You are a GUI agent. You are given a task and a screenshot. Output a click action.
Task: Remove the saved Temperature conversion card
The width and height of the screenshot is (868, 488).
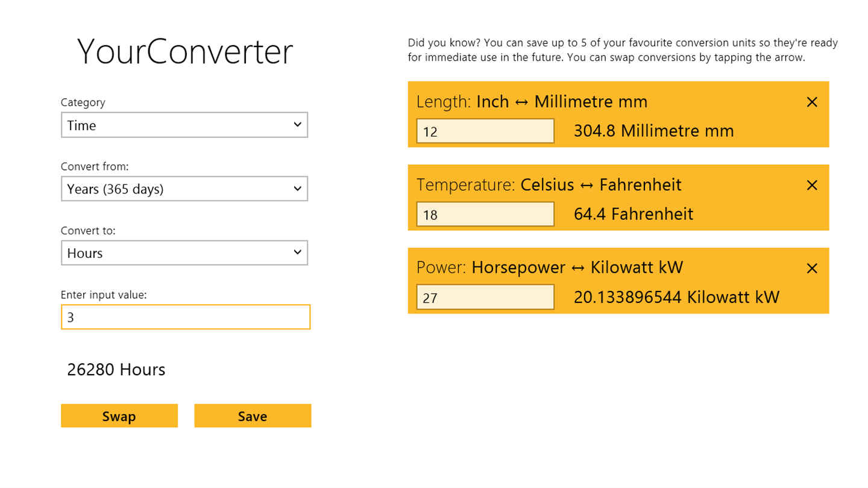pyautogui.click(x=811, y=186)
